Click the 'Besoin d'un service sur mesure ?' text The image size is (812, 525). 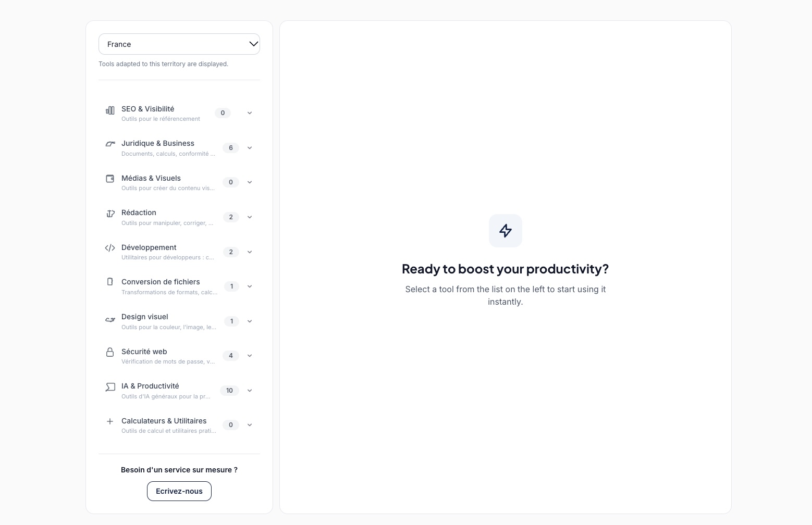pyautogui.click(x=179, y=470)
